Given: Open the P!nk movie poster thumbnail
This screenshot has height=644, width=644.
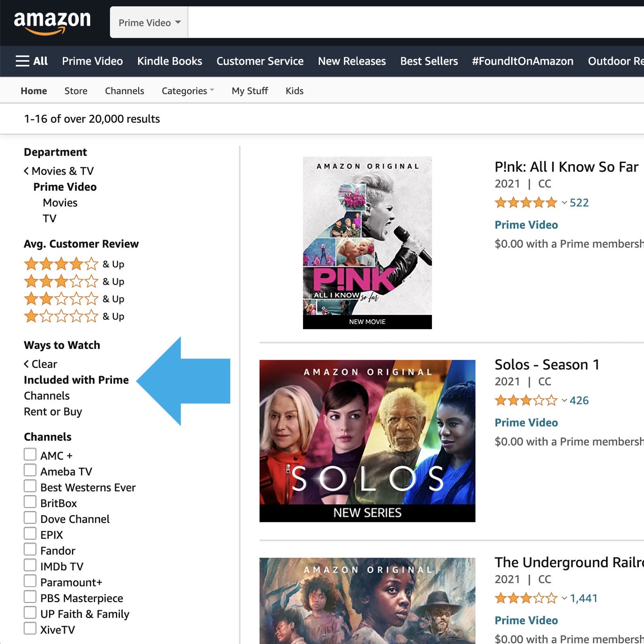Looking at the screenshot, I should tap(367, 243).
